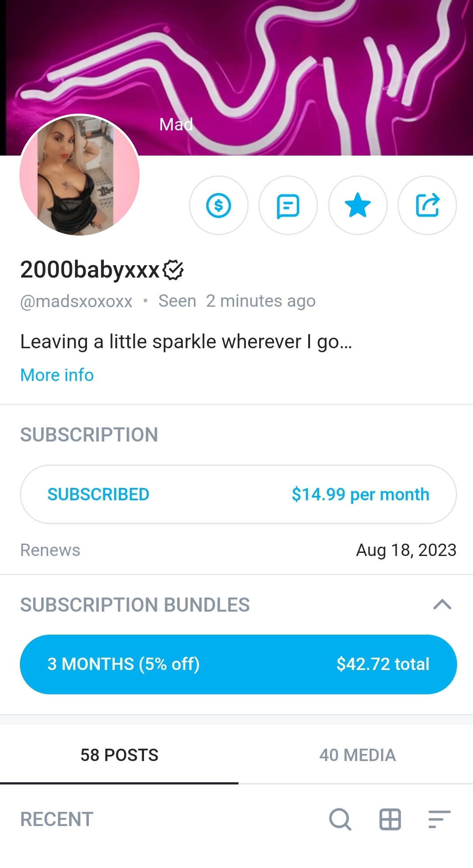Tap the Aug 18, 2023 renewal date
The image size is (473, 868).
406,550
